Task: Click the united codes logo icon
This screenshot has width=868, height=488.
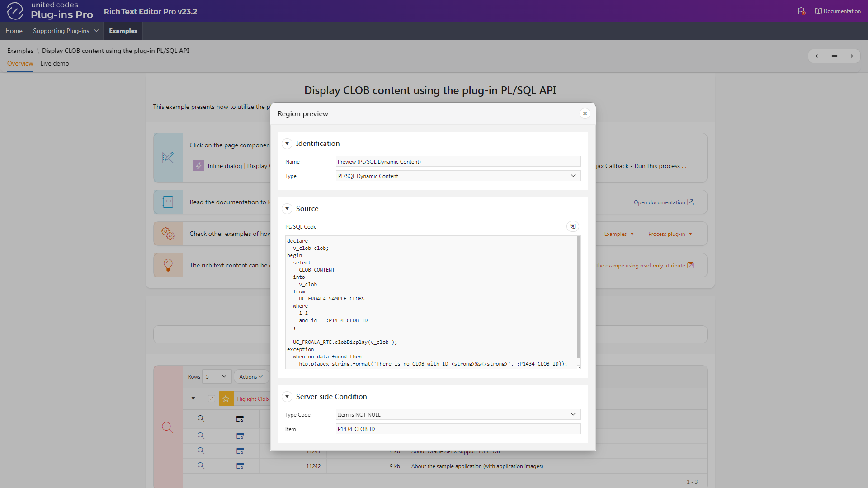Action: (x=15, y=11)
